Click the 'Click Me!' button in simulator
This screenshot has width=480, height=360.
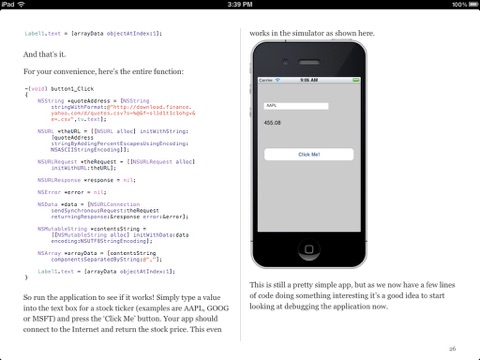point(309,154)
